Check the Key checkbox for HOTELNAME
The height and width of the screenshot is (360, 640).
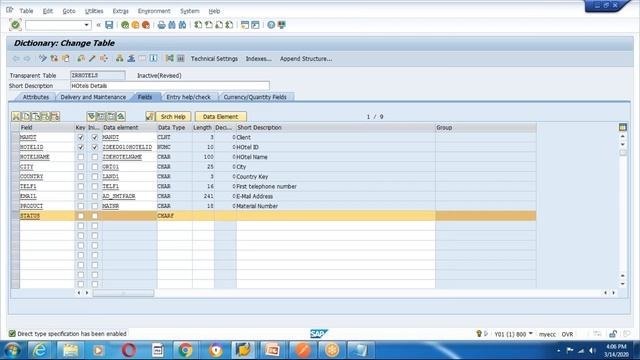[80, 157]
